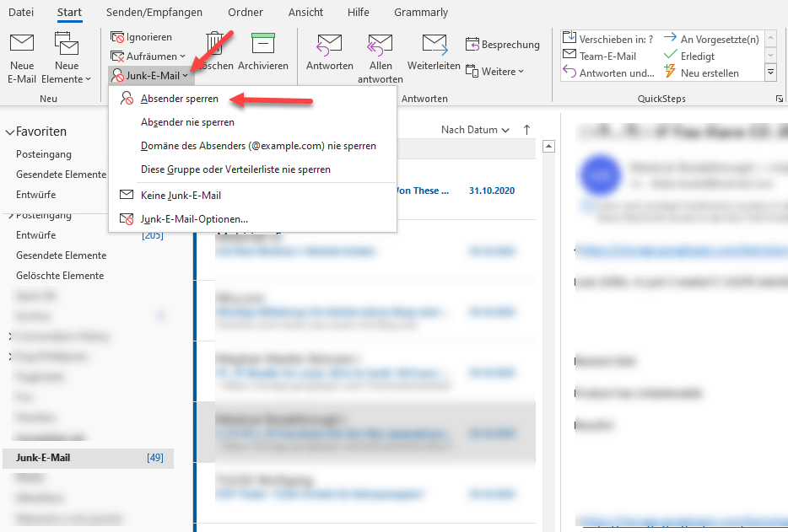Collapse the Favoriten section
The height and width of the screenshot is (532, 788).
10,132
